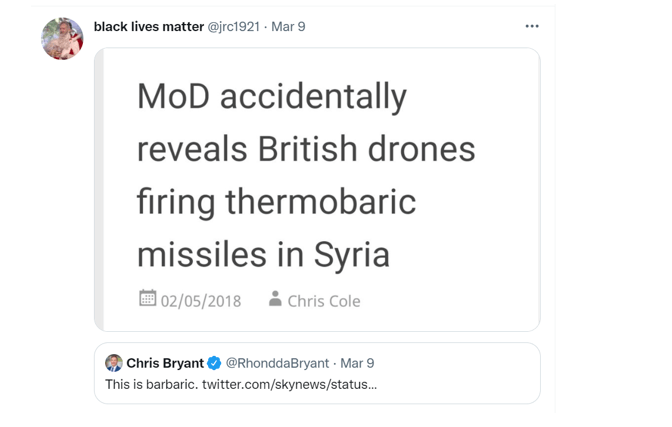This screenshot has width=672, height=427.
Task: Click the main tweet's Mar 9 timestamp
Action: 288,26
